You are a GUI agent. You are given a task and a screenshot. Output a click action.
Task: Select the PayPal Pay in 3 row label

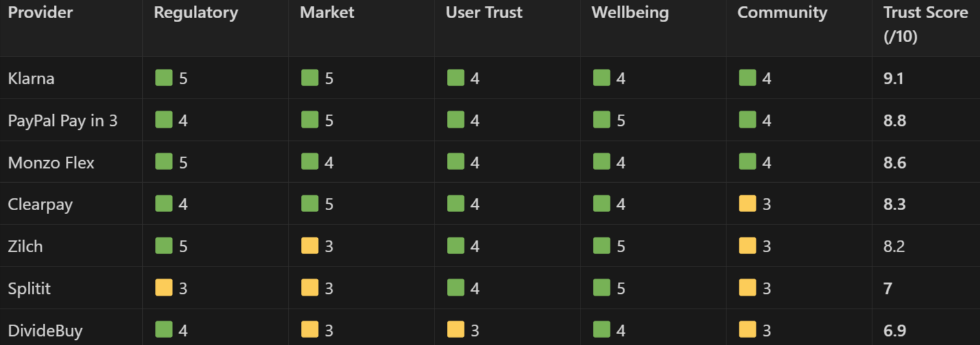pos(62,121)
